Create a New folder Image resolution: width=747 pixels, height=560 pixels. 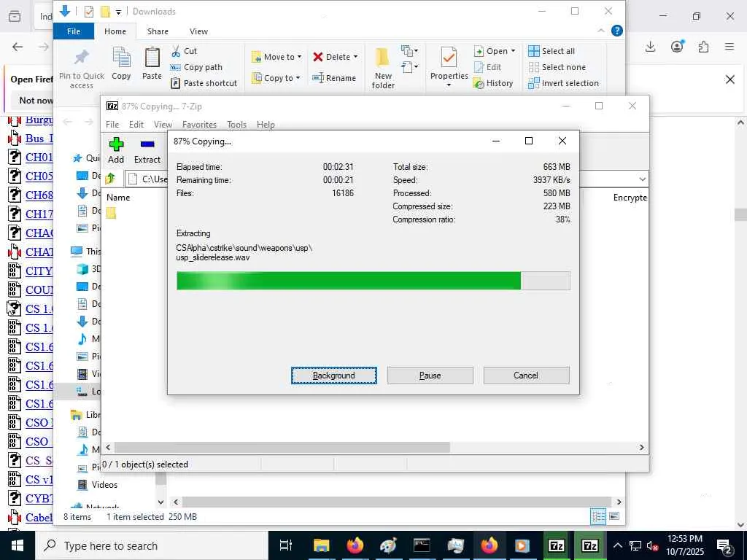[x=383, y=68]
